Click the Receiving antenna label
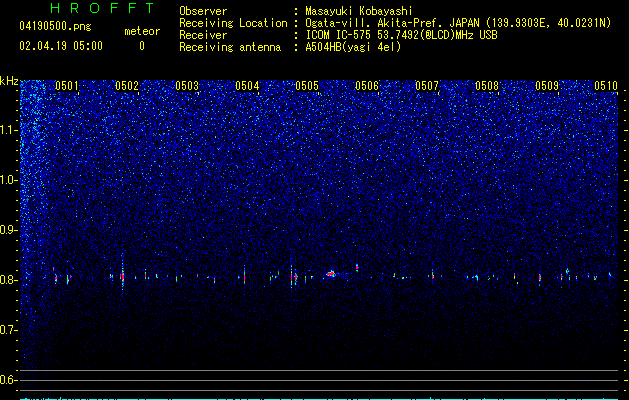629x400 pixels. pyautogui.click(x=230, y=47)
